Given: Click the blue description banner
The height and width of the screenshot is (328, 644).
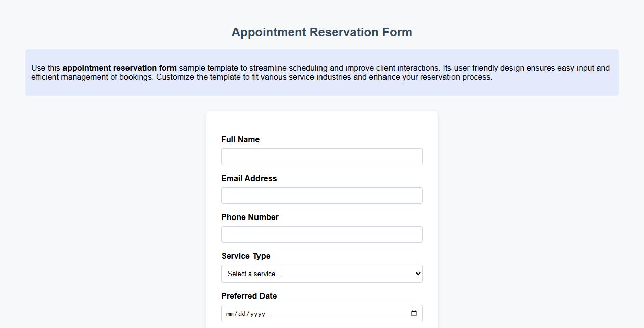Looking at the screenshot, I should coord(321,72).
